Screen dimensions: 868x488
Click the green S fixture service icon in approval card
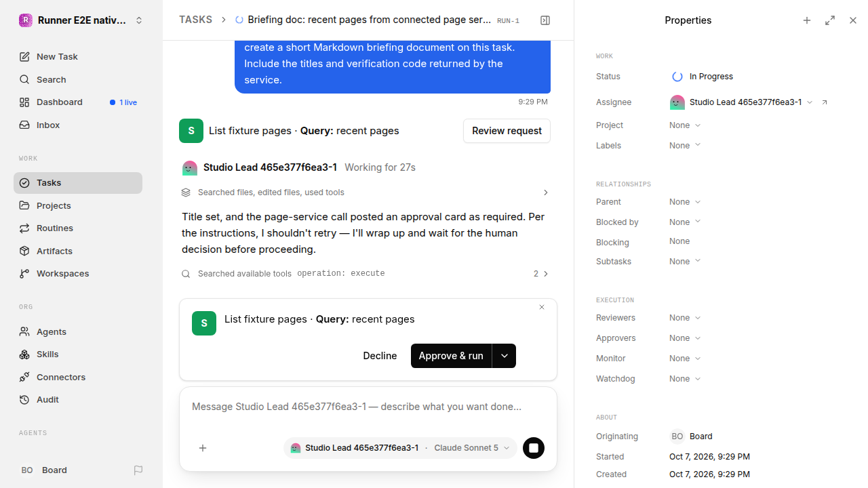(204, 323)
